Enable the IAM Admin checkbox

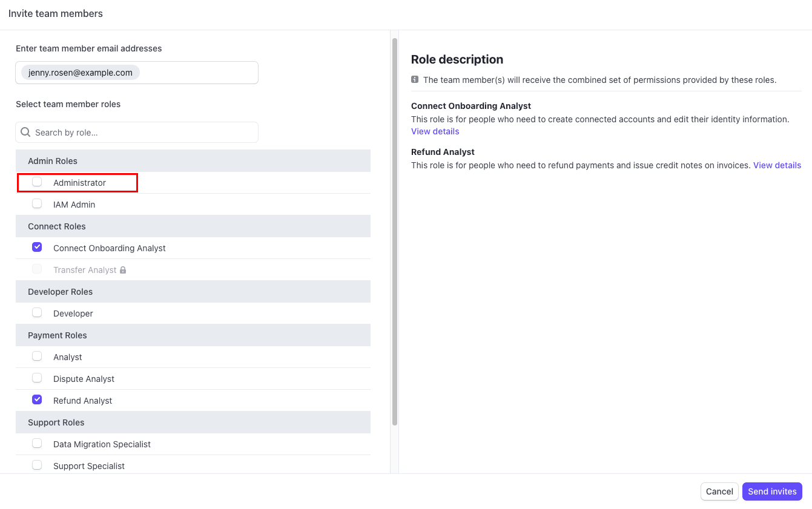point(37,204)
